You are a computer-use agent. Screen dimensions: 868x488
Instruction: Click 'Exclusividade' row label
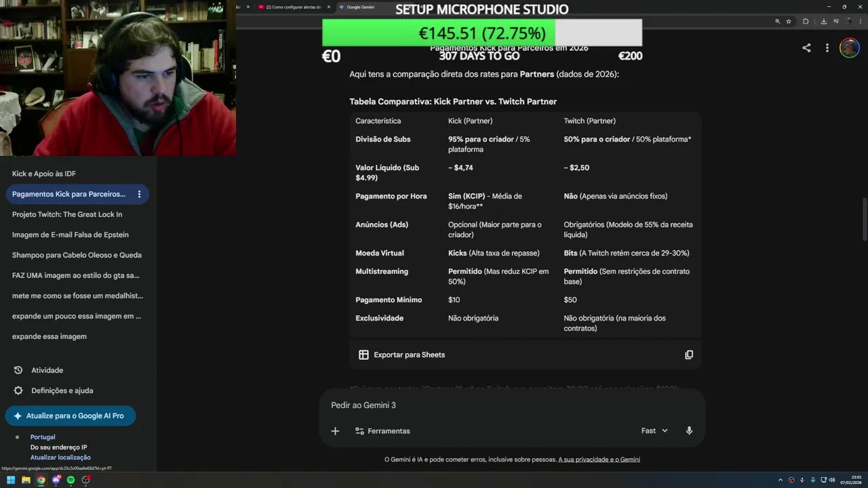point(379,318)
